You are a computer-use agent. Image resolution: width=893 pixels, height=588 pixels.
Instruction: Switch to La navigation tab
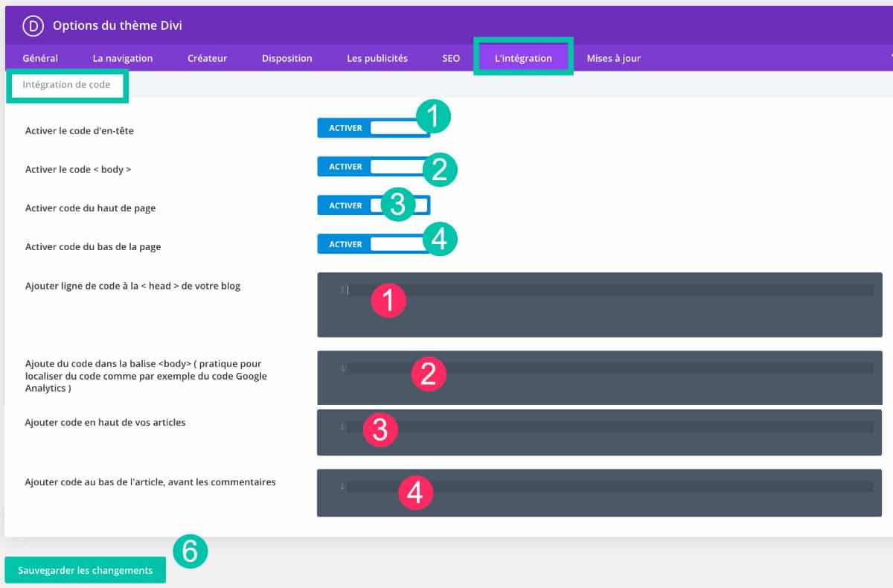click(x=123, y=58)
